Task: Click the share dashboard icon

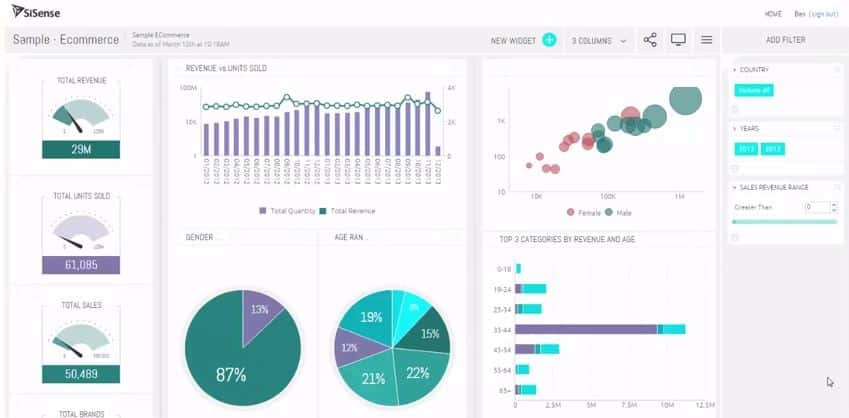Action: pyautogui.click(x=650, y=40)
